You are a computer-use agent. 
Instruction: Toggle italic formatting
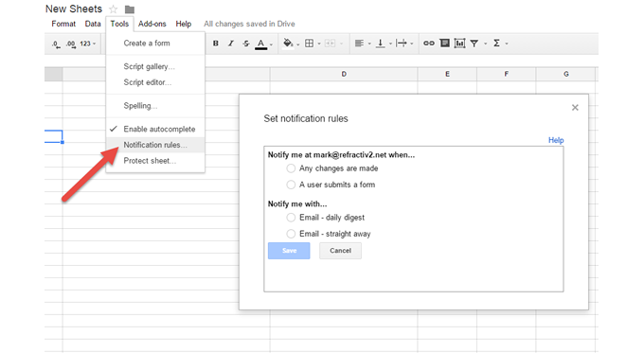click(x=231, y=44)
